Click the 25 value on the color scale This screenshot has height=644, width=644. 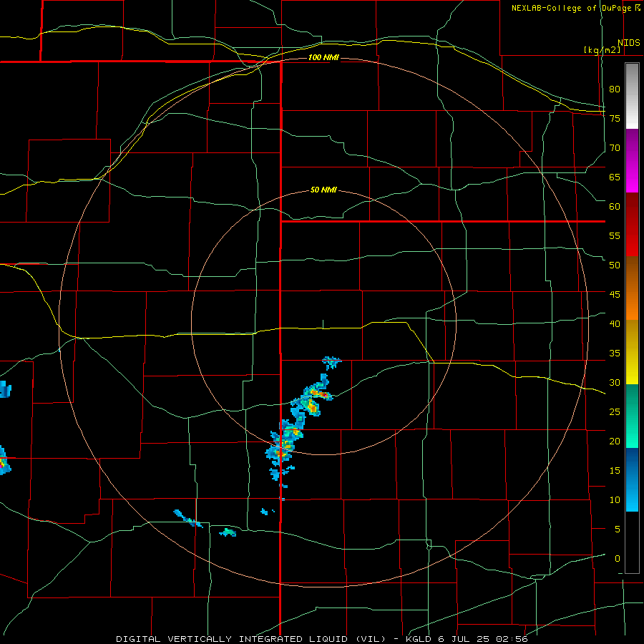(x=615, y=412)
